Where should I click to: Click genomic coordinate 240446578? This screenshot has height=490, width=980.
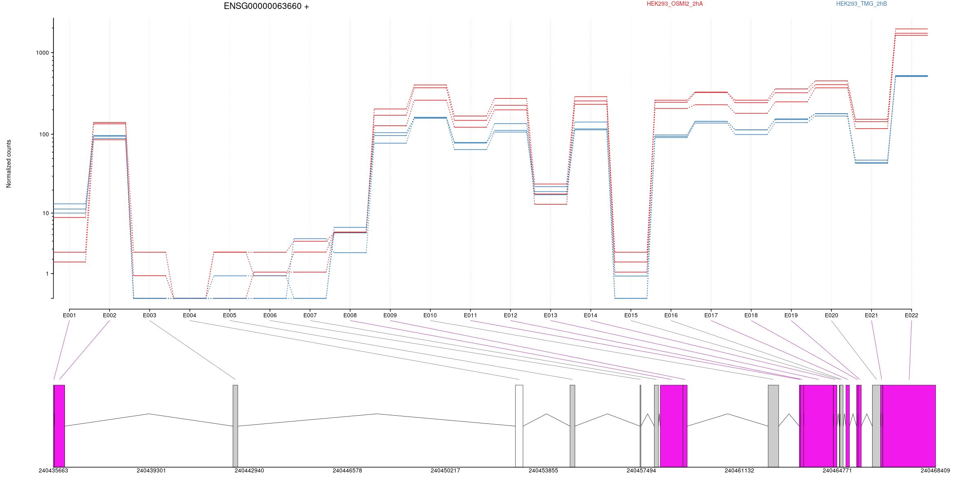click(347, 470)
